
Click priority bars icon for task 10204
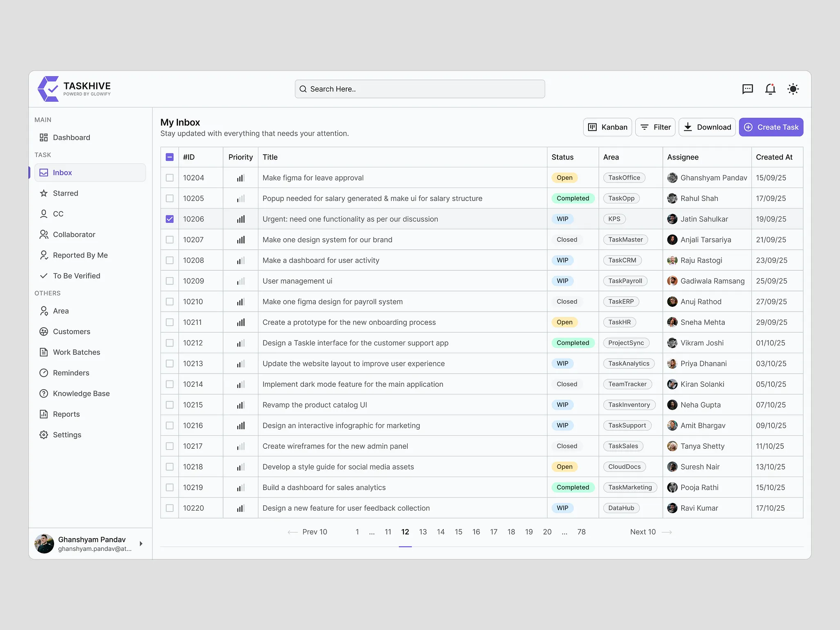click(x=241, y=178)
